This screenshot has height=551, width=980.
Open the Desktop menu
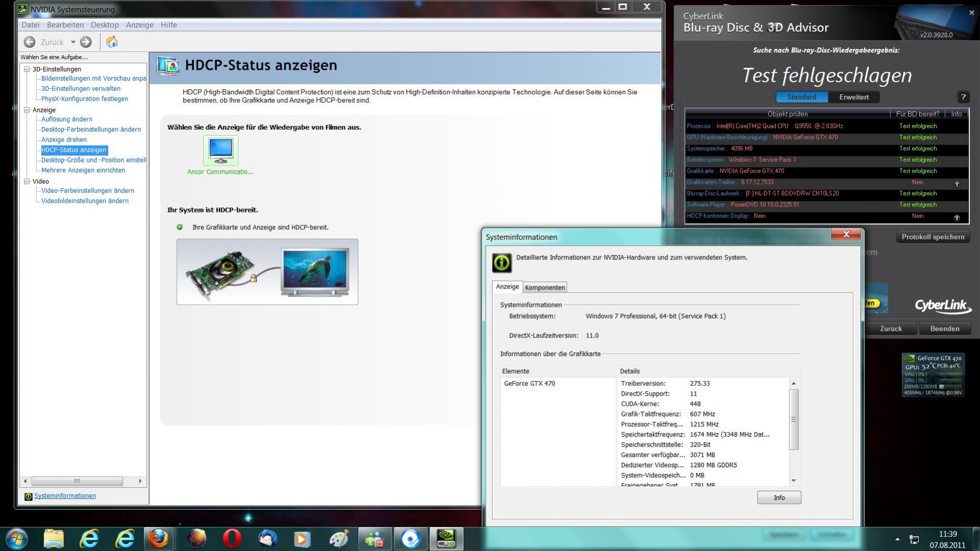click(105, 25)
